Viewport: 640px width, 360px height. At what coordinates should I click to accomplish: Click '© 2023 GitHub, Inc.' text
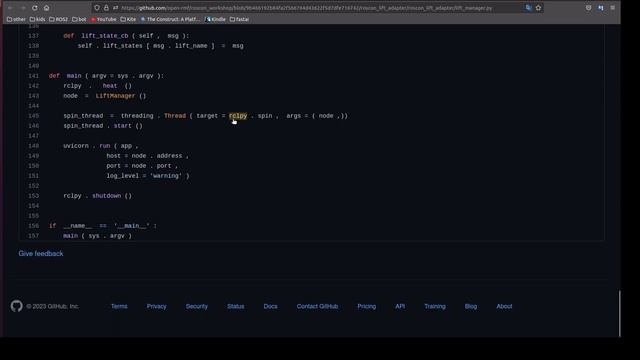[x=53, y=306]
